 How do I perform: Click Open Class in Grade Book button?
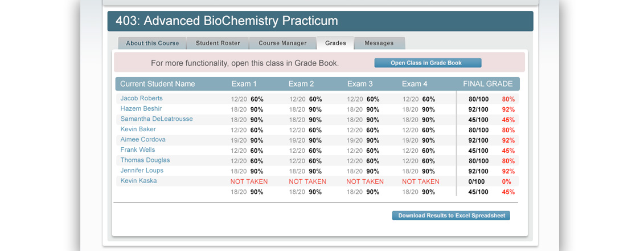tap(427, 63)
